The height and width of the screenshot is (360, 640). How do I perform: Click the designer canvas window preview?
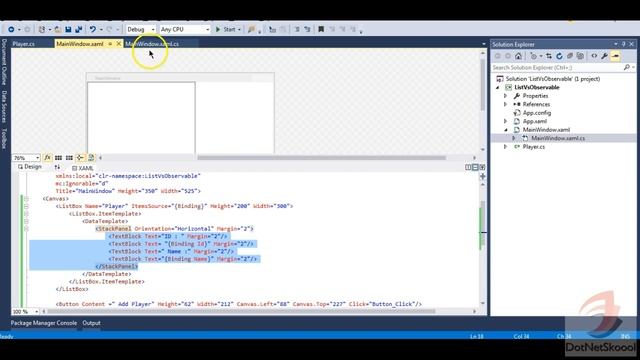coord(180,113)
